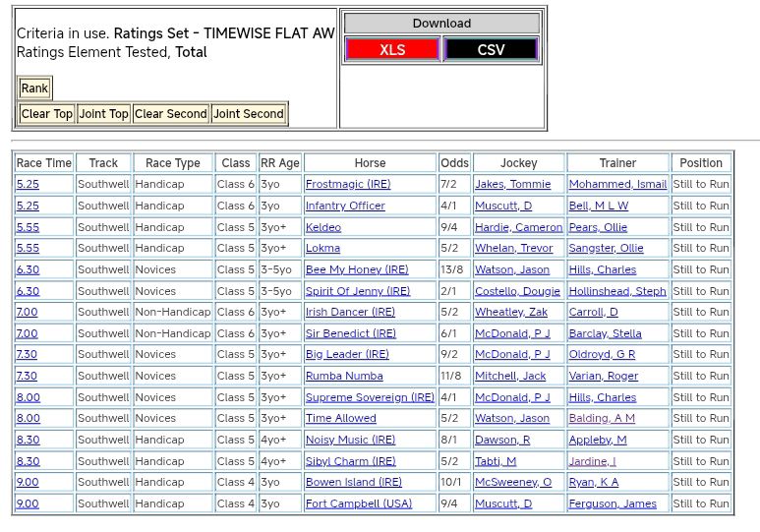Open the Frostmagic (IRE) horse link
The image size is (760, 532).
(x=348, y=184)
